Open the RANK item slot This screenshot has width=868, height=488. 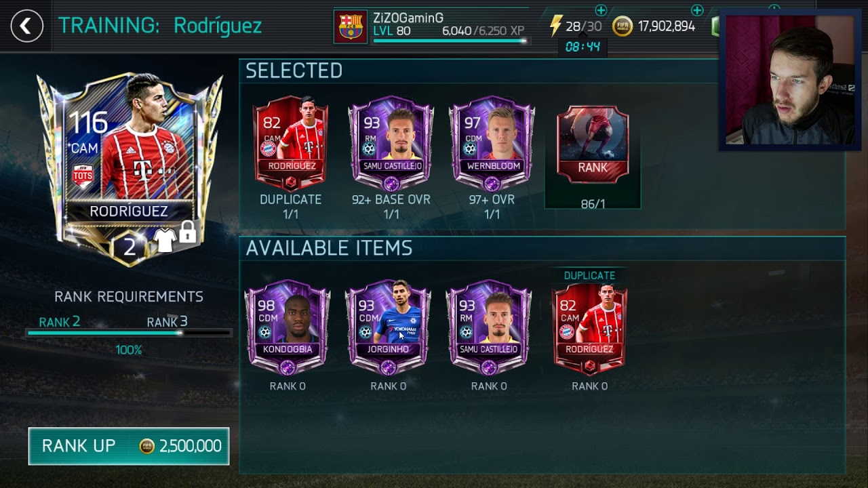click(x=593, y=144)
